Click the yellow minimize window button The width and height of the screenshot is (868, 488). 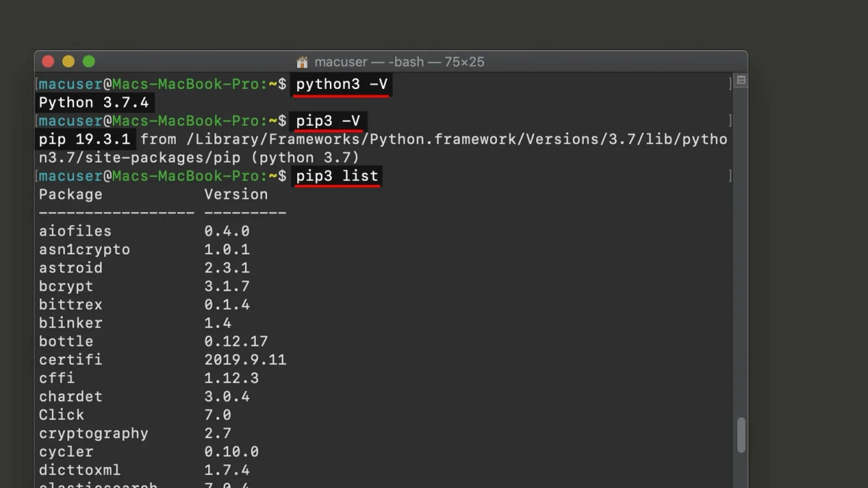[69, 61]
